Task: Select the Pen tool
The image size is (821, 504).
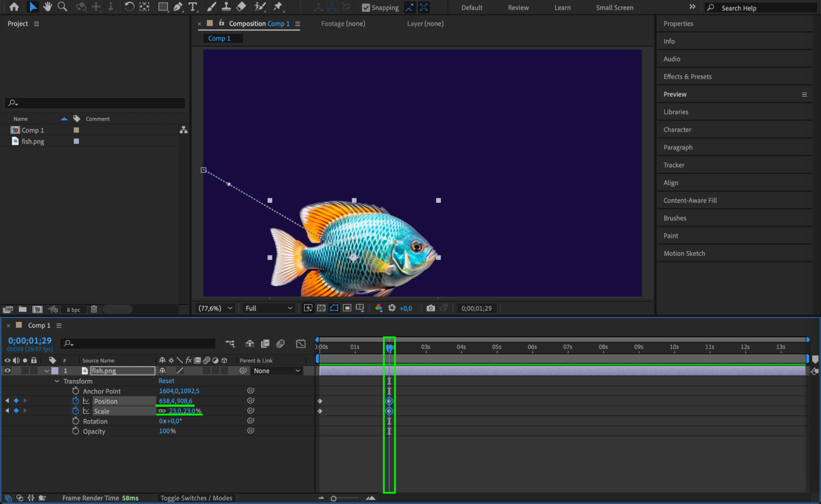Action: point(177,7)
